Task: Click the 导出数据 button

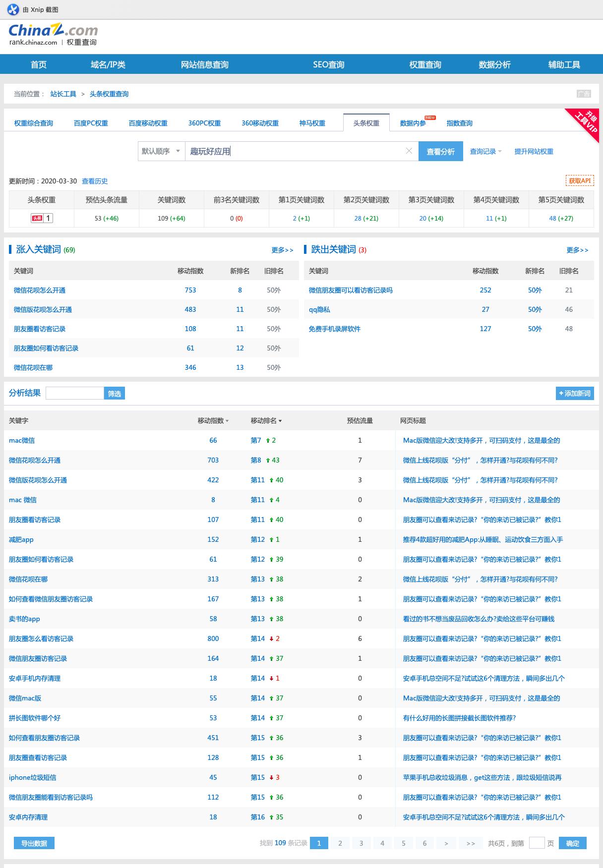Action: pos(34,843)
